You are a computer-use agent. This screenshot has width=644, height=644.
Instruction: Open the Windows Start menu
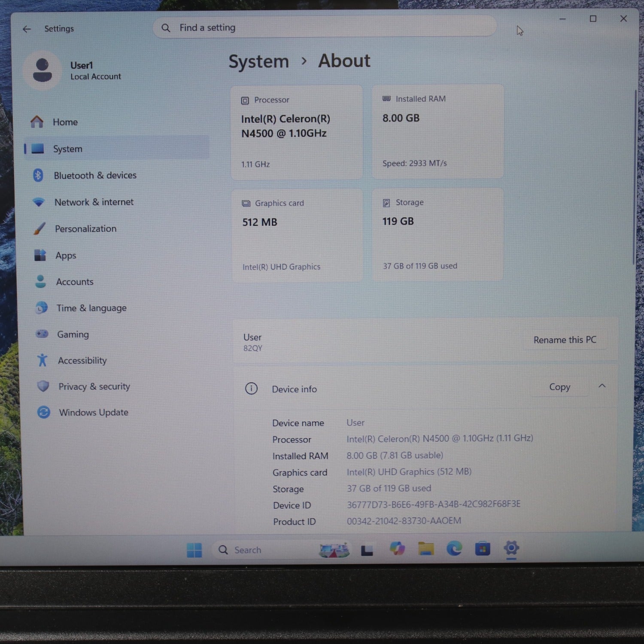point(194,550)
